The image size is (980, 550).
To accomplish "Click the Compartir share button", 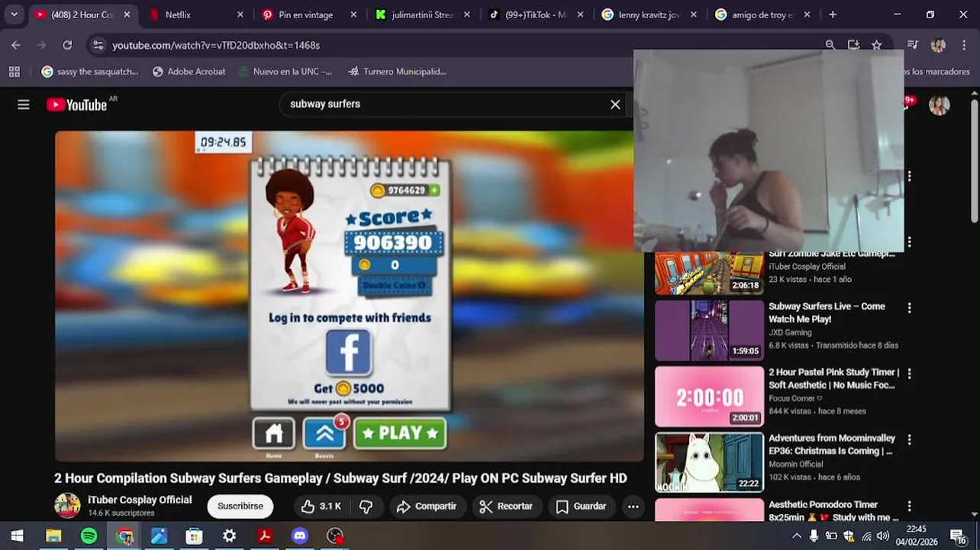I will [426, 506].
